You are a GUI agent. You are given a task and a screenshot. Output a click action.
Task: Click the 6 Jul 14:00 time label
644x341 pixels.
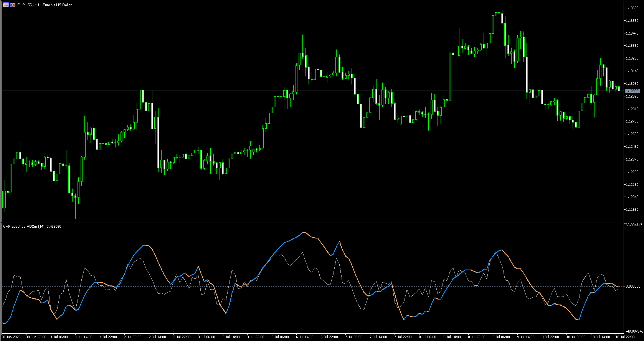[305, 337]
